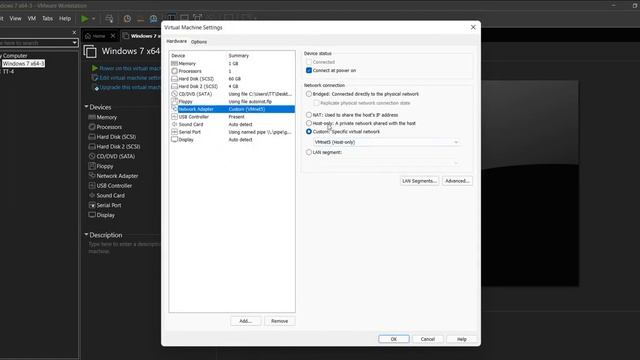This screenshot has width=640, height=360.
Task: Click Sound Card icon in main window Devices
Action: tap(92, 196)
